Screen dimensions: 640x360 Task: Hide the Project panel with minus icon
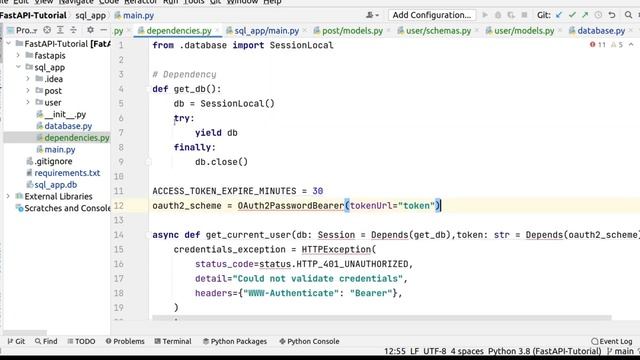104,30
